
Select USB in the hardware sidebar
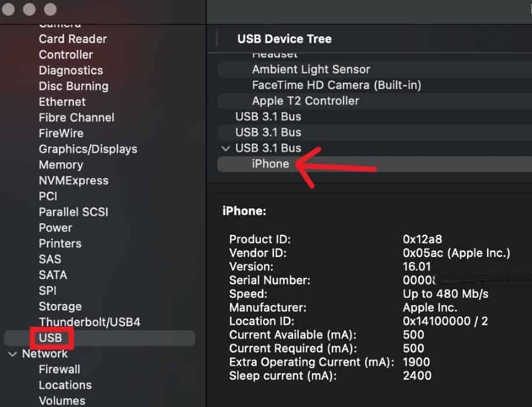(x=51, y=338)
